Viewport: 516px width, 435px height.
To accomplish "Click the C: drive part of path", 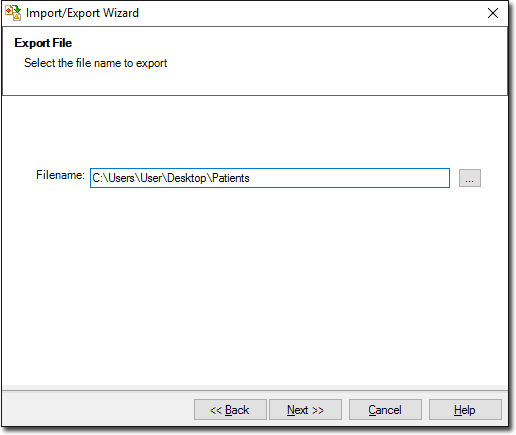I will (x=96, y=178).
